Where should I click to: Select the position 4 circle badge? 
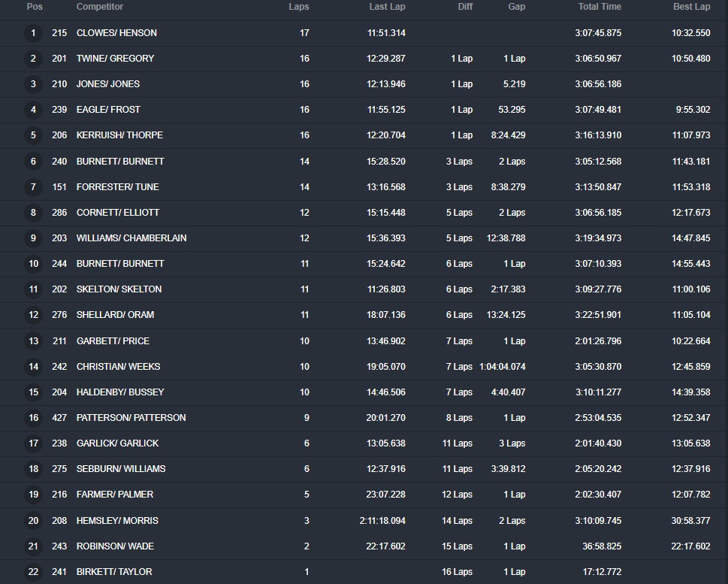[33, 110]
